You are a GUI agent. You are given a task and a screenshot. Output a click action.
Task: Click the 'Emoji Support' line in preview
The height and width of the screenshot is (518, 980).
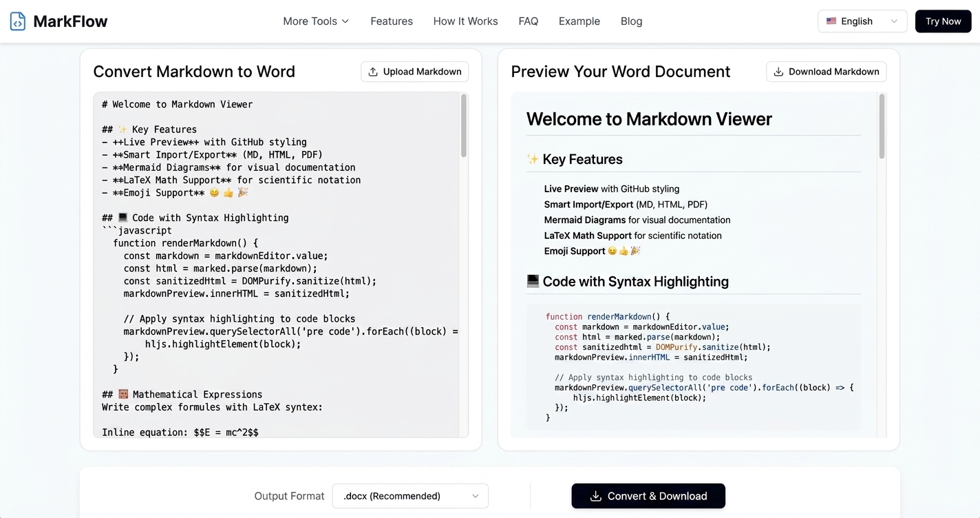pyautogui.click(x=593, y=251)
